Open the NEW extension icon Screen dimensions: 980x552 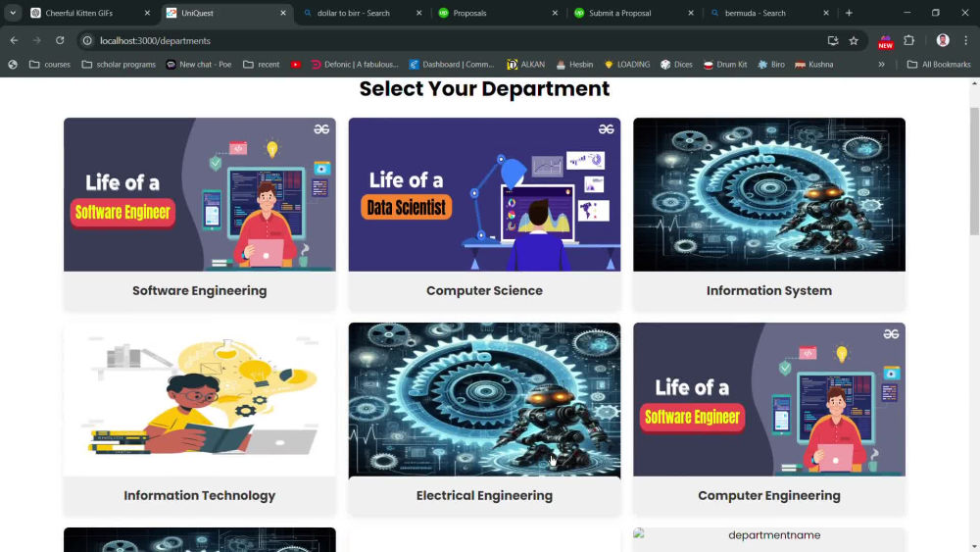886,41
